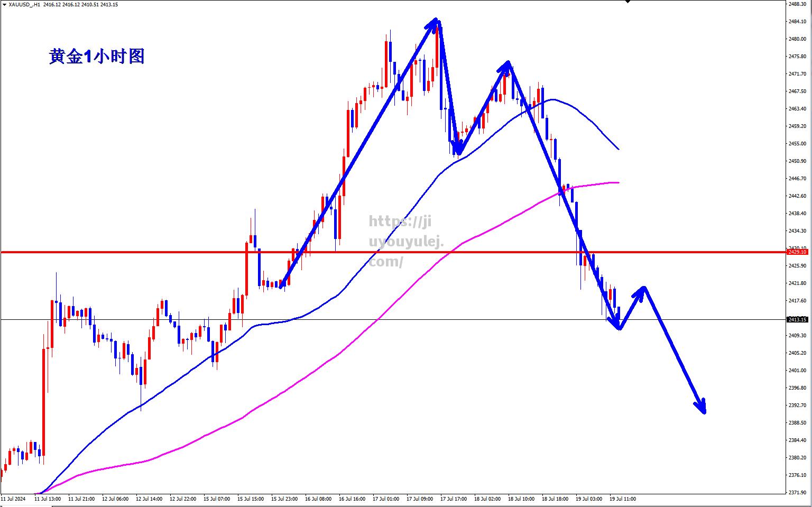Click the 2455.00 price scale value

[797, 144]
